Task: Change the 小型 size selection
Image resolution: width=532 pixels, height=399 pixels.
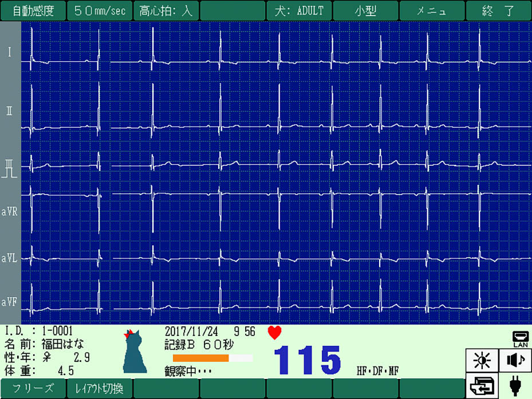Action: point(365,11)
